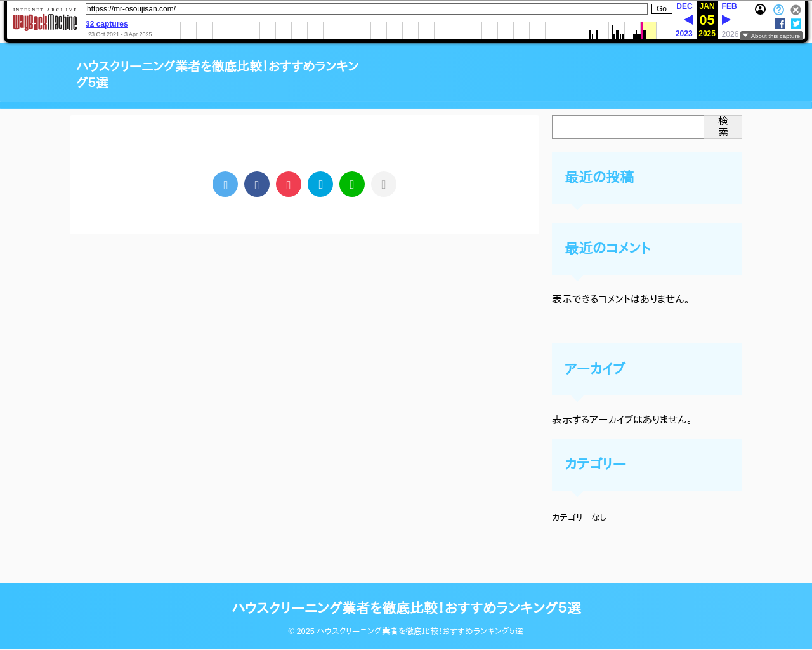Screen dimensions: 812x650
Task: Close the Wayback Machine toolbar
Action: 796,10
